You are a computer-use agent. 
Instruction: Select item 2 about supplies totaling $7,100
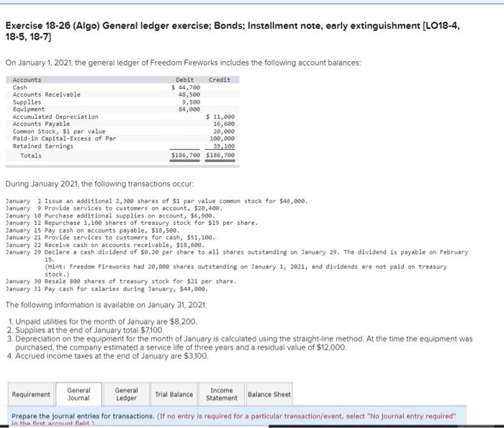[86, 330]
